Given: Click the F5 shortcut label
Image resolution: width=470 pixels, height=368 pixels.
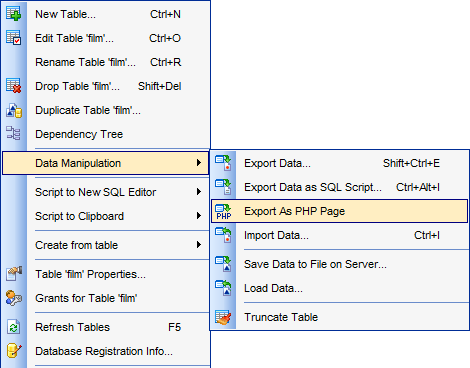Looking at the screenshot, I should pyautogui.click(x=174, y=327).
